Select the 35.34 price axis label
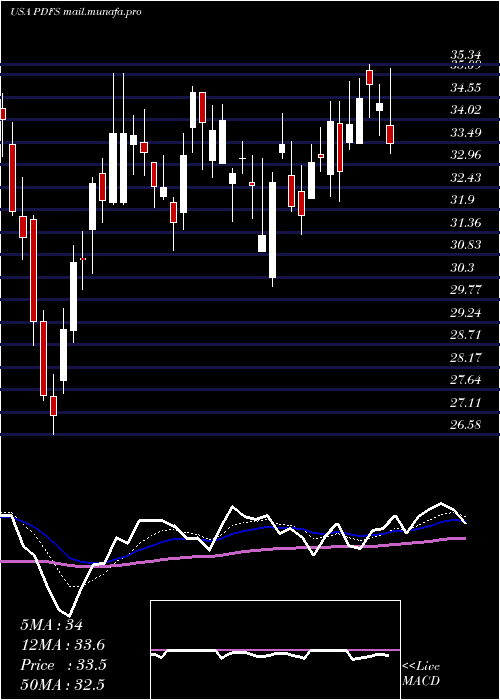The height and width of the screenshot is (700, 500). click(x=466, y=55)
